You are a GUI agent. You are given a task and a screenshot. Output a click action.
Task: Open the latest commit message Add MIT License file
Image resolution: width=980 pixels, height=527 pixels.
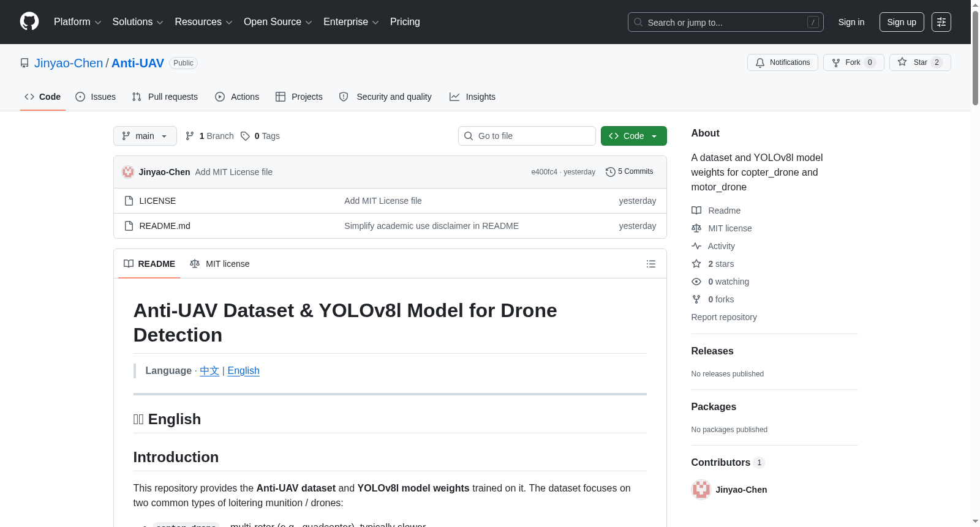234,172
